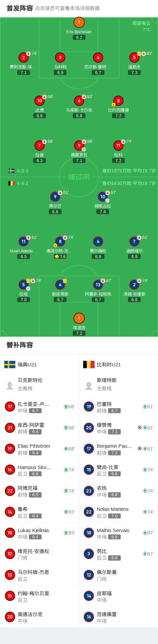Select substitute 穆赞博, number 20
This screenshot has height=644, width=158.
pyautogui.click(x=118, y=428)
